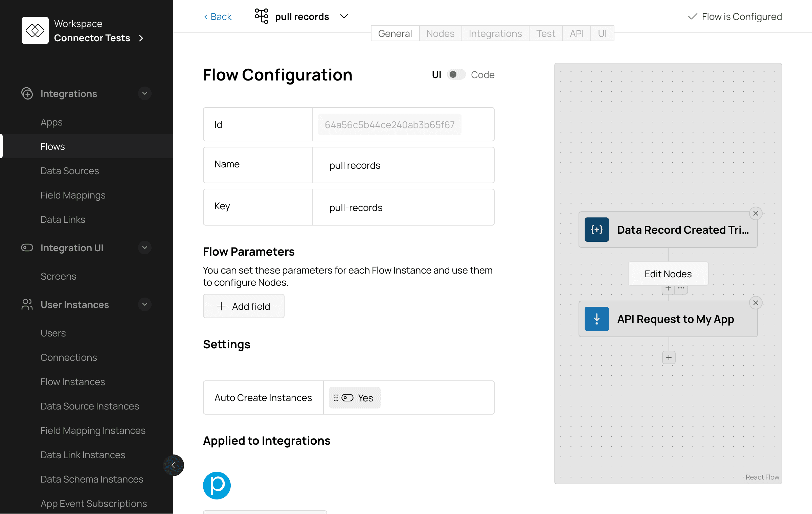The width and height of the screenshot is (812, 514).
Task: Open the Test tab
Action: (545, 33)
